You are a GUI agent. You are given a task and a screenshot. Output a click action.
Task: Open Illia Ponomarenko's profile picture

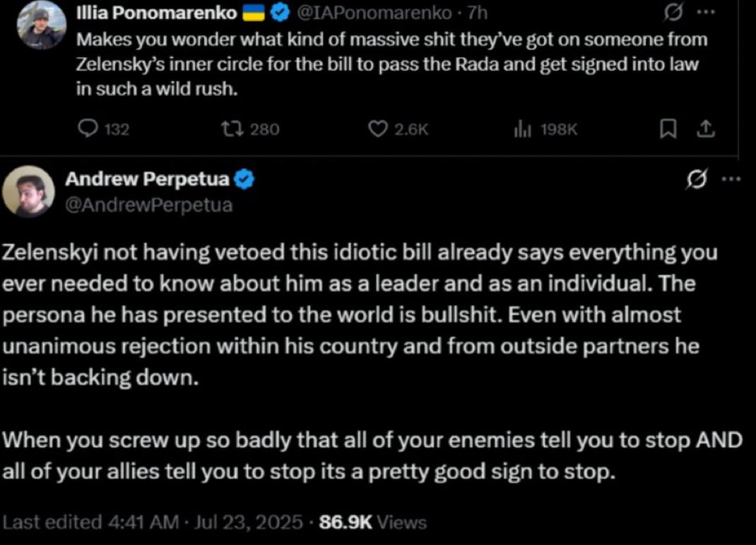coord(42,25)
